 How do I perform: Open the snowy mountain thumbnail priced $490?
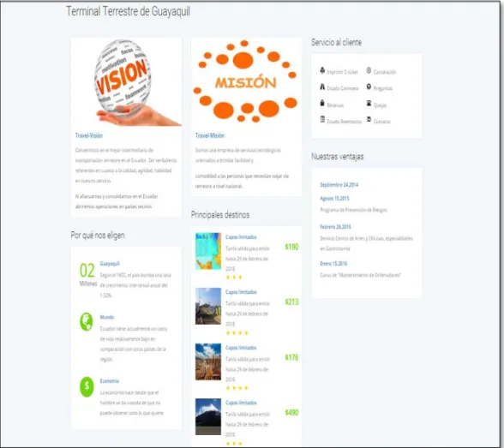(x=208, y=416)
